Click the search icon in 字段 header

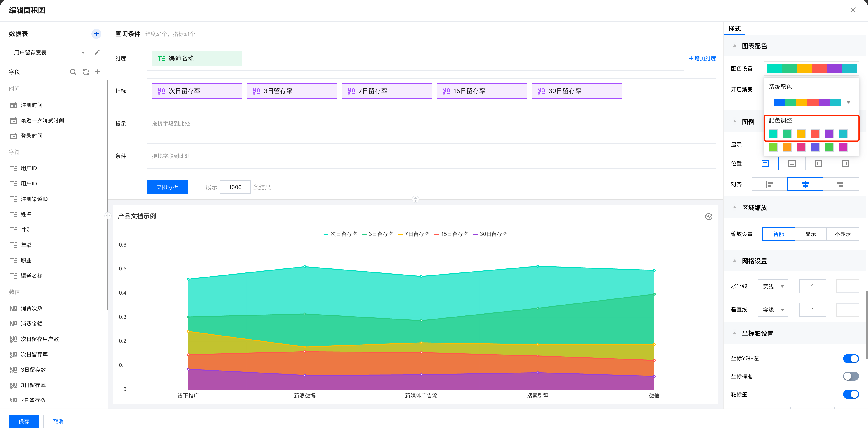click(73, 72)
